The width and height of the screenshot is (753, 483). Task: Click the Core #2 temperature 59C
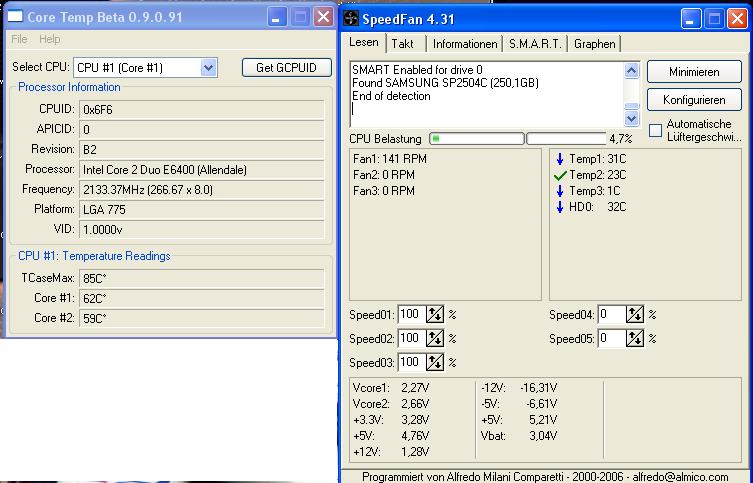202,318
